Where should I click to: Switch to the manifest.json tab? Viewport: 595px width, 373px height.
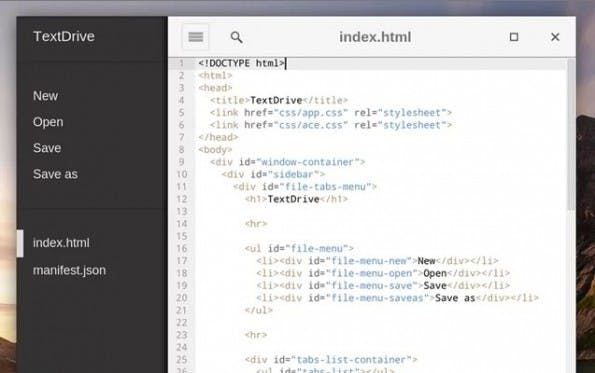pos(69,270)
